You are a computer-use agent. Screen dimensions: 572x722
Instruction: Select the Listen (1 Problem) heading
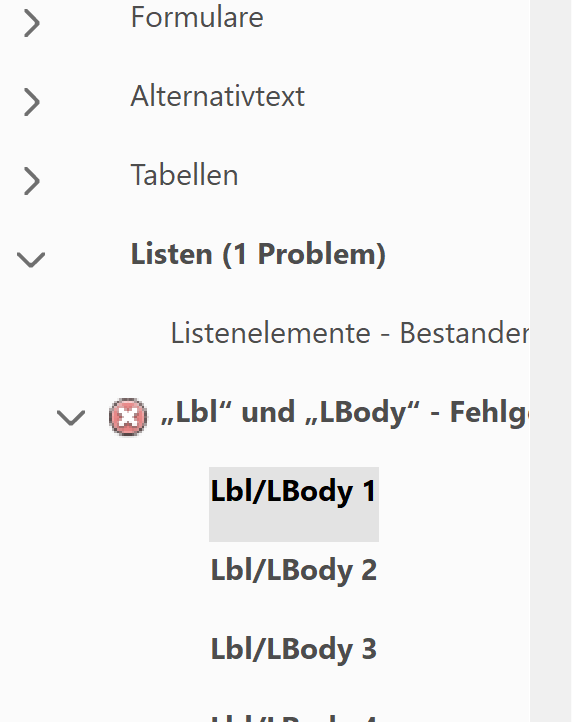pos(258,254)
